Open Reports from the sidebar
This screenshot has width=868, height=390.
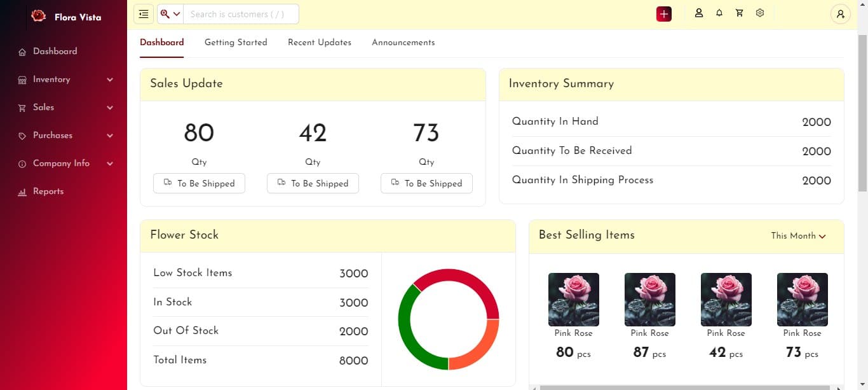(x=48, y=192)
